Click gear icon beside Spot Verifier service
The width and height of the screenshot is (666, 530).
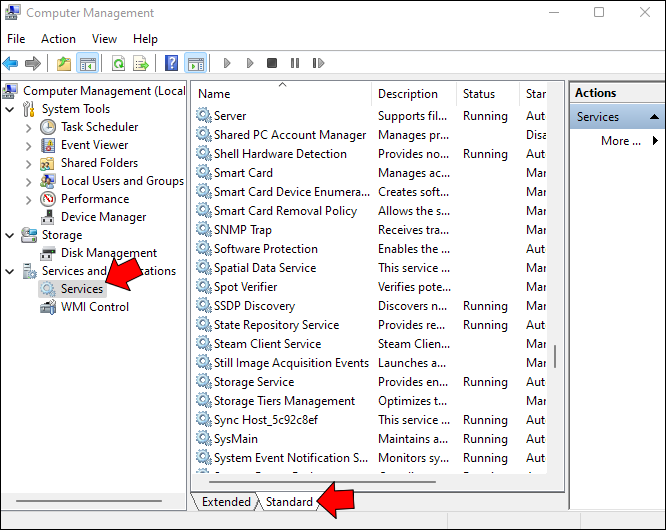[204, 287]
